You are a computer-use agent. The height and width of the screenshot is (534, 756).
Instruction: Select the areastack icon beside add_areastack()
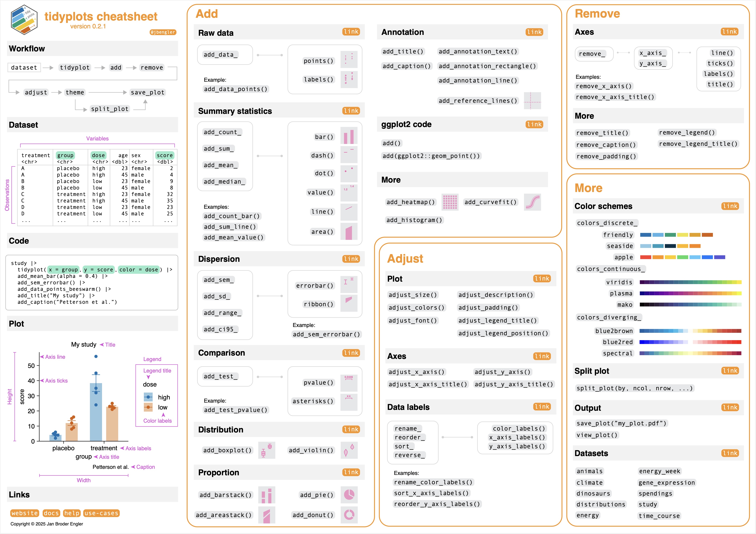coord(266,515)
